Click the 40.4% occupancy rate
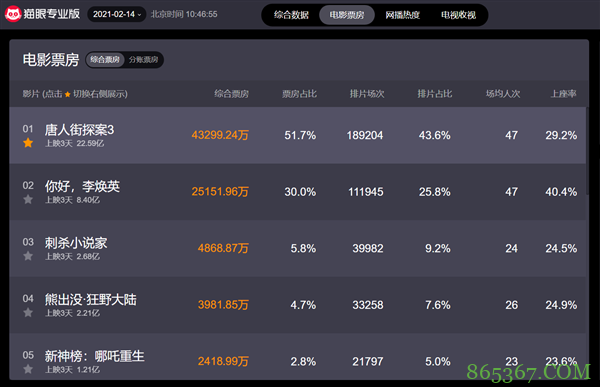The image size is (600, 387). pos(561,192)
